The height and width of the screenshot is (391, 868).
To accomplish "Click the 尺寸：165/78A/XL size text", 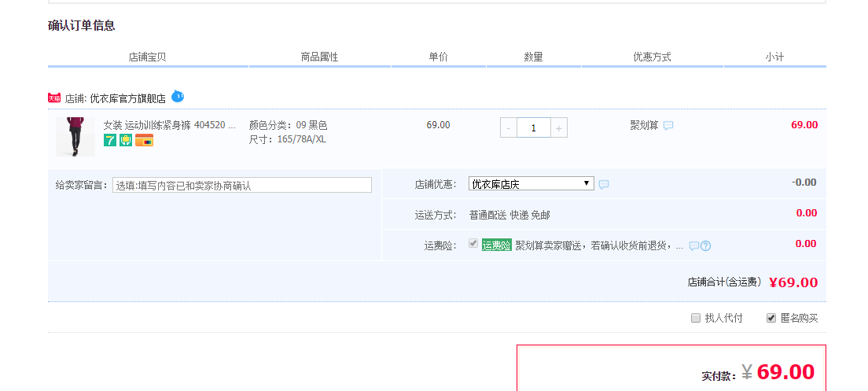I will 287,139.
